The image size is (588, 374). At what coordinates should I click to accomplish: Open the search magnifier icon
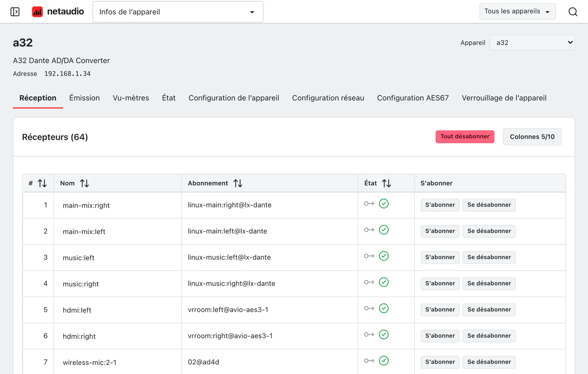pos(573,12)
